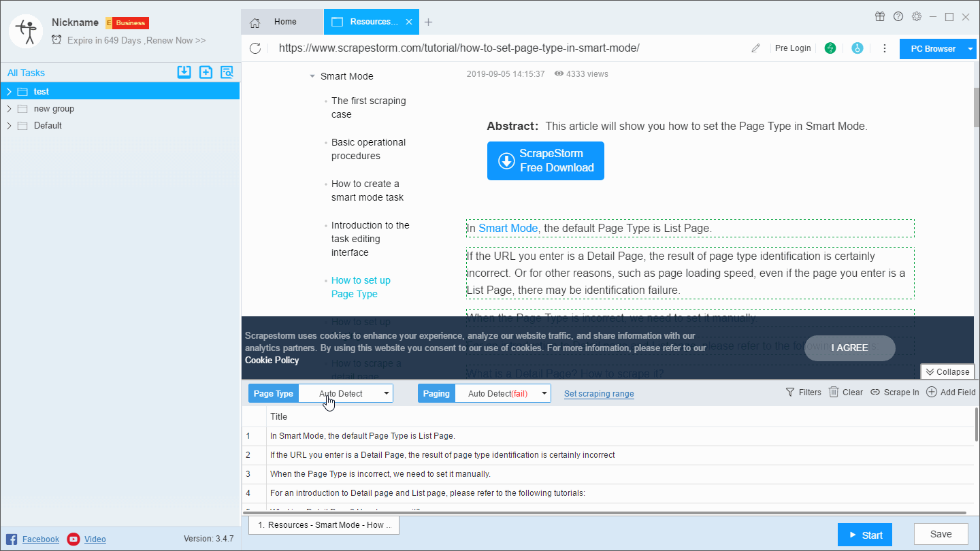
Task: Click the blue key icon
Action: (x=857, y=48)
